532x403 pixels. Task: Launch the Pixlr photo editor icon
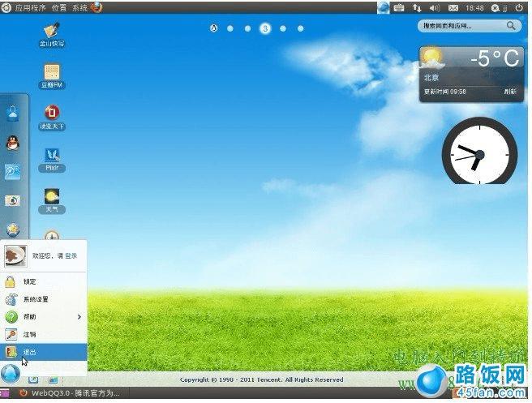point(52,160)
